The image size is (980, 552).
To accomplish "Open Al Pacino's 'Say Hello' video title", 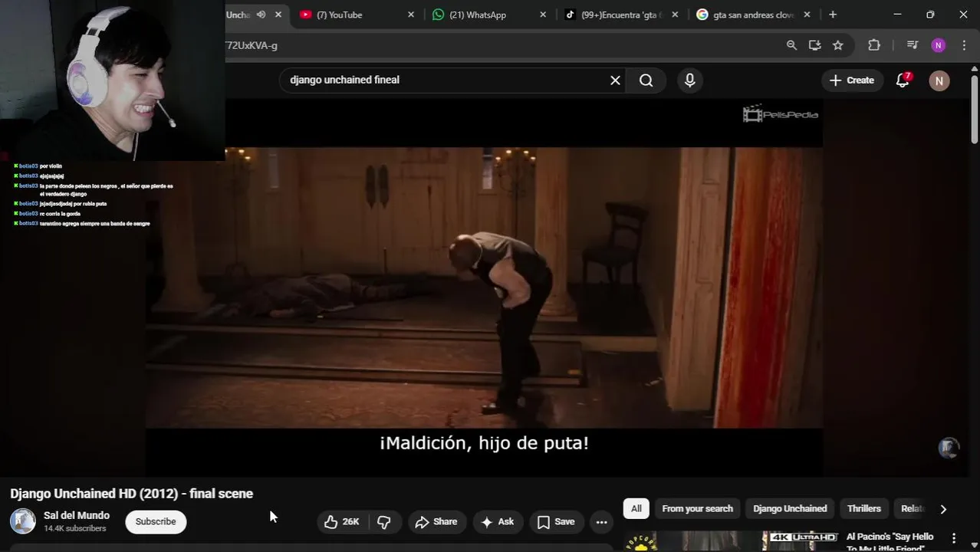I will pyautogui.click(x=890, y=542).
